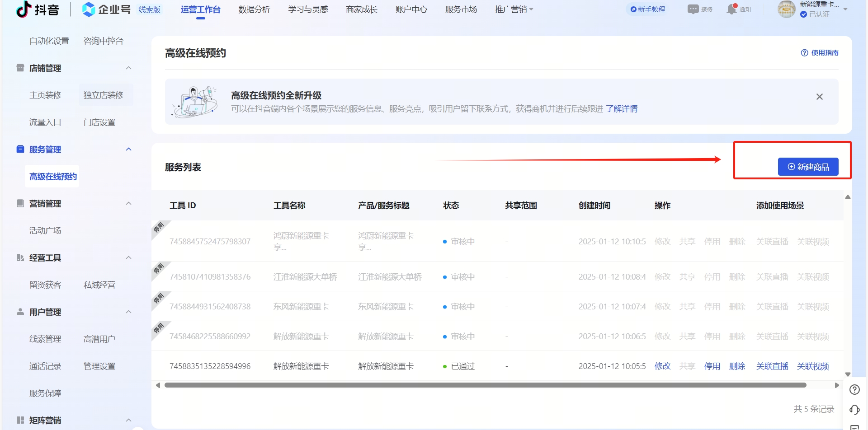Image resolution: width=868 pixels, height=430 pixels.
Task: Collapse the 营销管理 section chevron
Action: (x=128, y=203)
